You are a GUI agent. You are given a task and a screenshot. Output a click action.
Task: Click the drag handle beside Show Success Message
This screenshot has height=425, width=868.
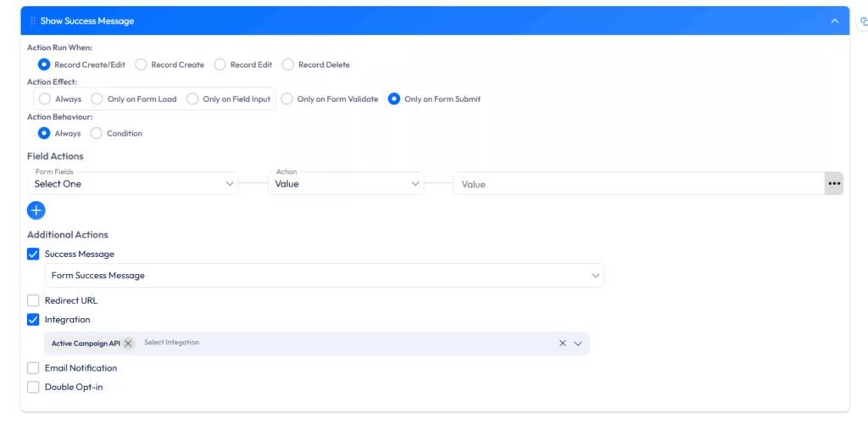click(32, 21)
